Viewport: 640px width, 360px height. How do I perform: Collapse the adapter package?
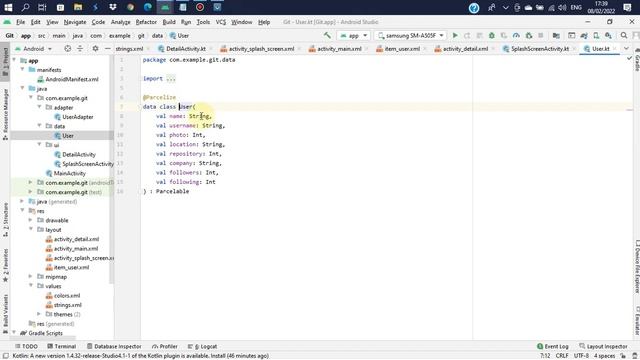[x=40, y=107]
